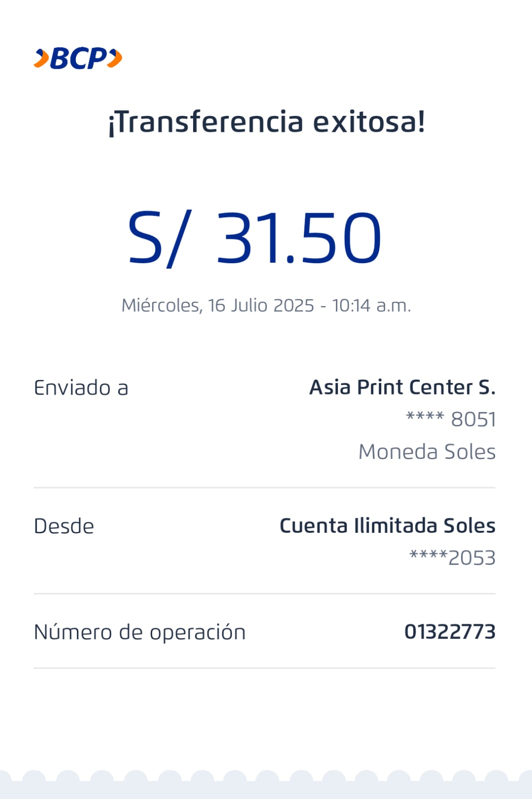Click the date Miércoles, 16 Julio 2025
532x799 pixels.
pos(218,305)
